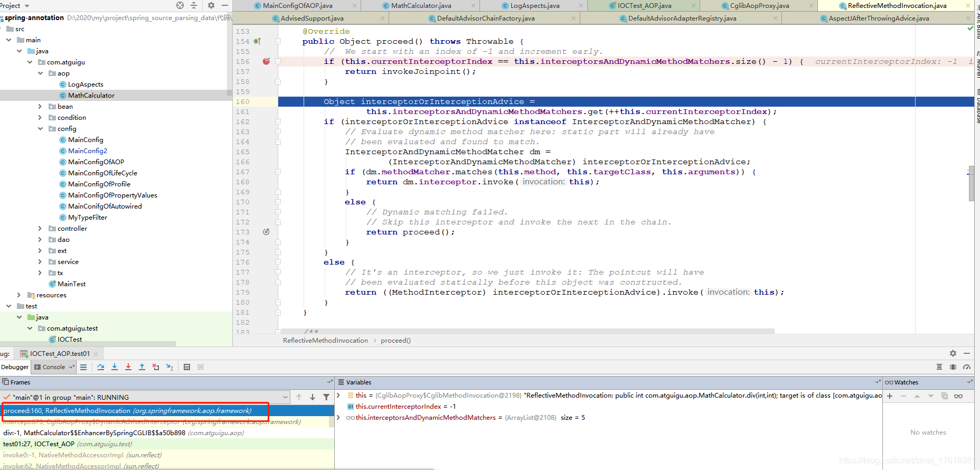Select test01:27, IOCTest_AOP stack frame
This screenshot has width=980, height=470.
click(167, 444)
